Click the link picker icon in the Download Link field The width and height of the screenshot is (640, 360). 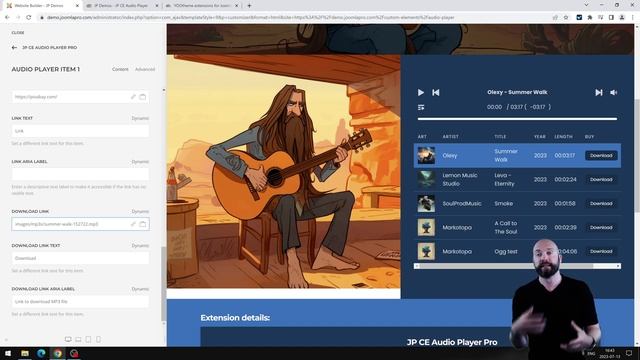133,224
